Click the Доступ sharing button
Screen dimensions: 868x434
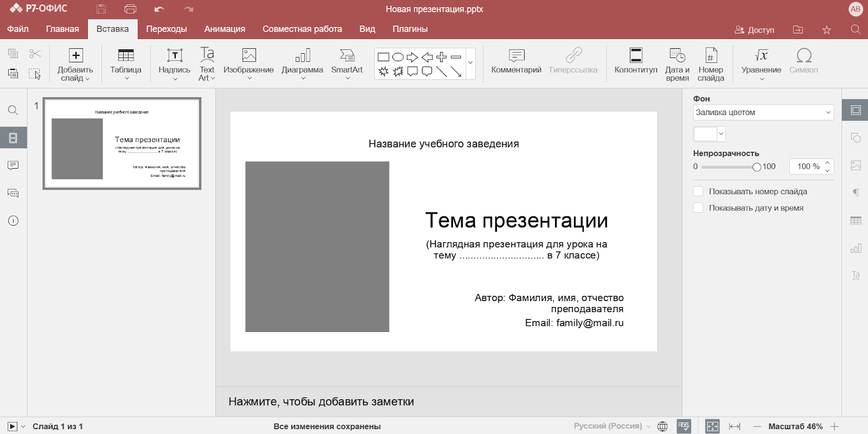pos(755,30)
